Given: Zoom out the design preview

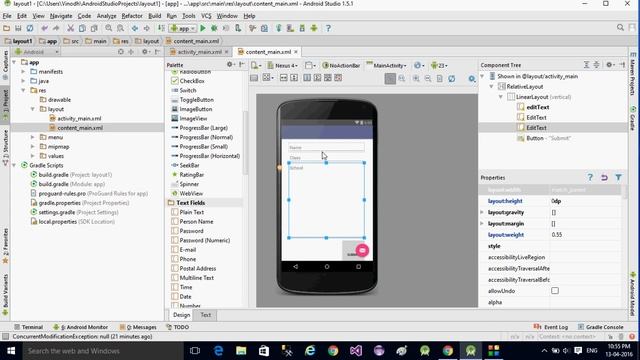Looking at the screenshot, I should point(428,78).
